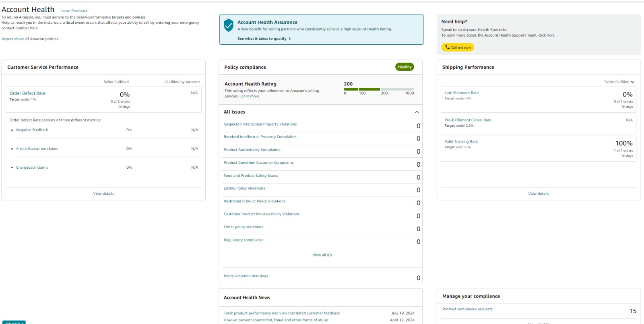Click the phone icon in Call me now

[447, 47]
